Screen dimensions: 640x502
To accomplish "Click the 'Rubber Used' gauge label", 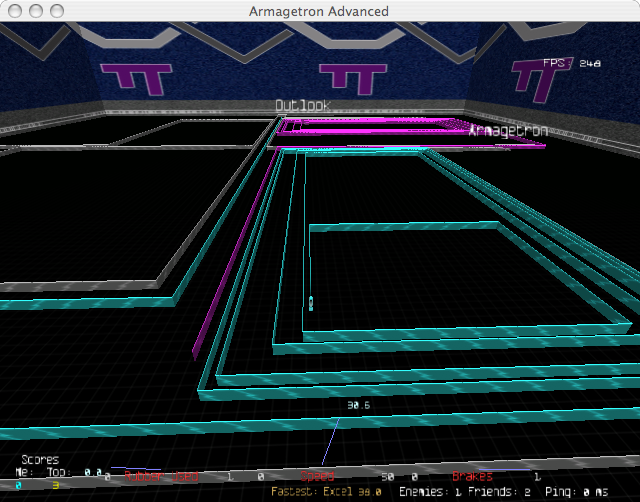I will click(x=161, y=476).
